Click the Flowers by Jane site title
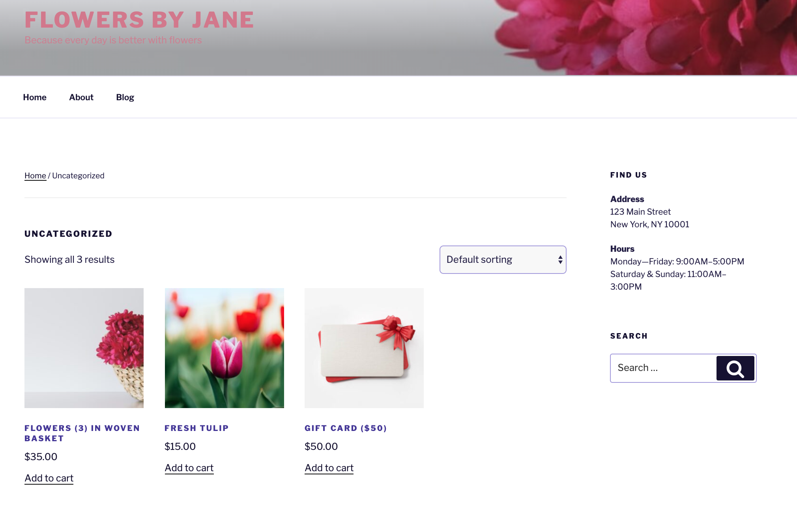The height and width of the screenshot is (532, 797). (139, 20)
